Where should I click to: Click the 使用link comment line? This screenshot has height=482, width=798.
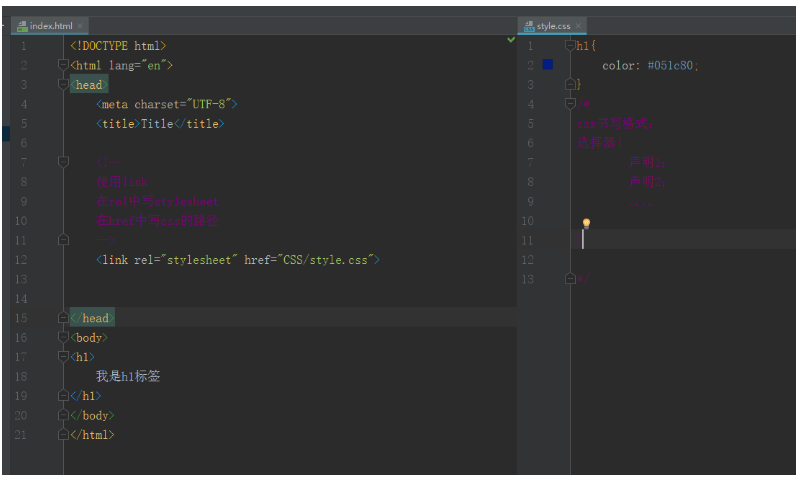coord(122,182)
